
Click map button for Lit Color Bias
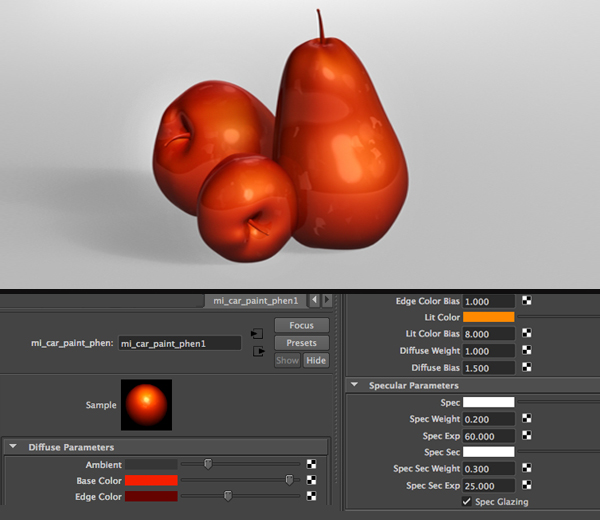(527, 333)
